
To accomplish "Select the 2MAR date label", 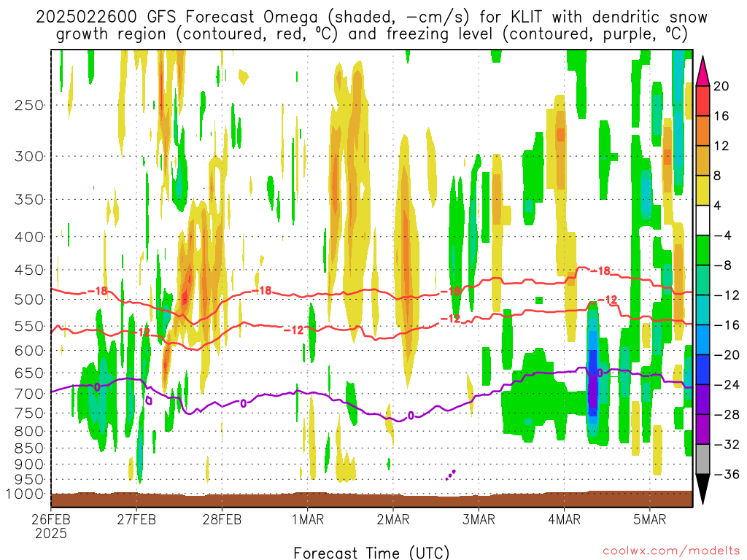I will pyautogui.click(x=393, y=519).
